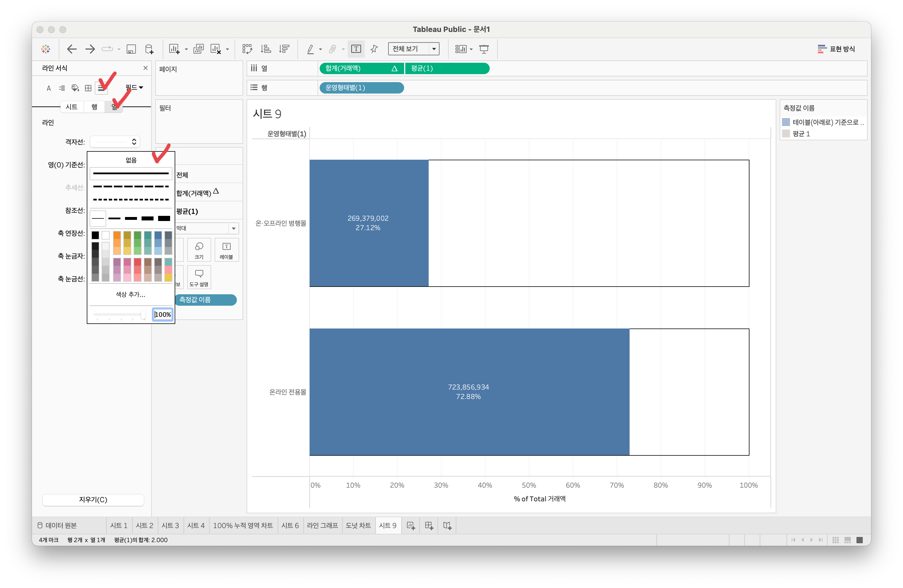
Task: Open the Borders format icon
Action: (x=88, y=88)
